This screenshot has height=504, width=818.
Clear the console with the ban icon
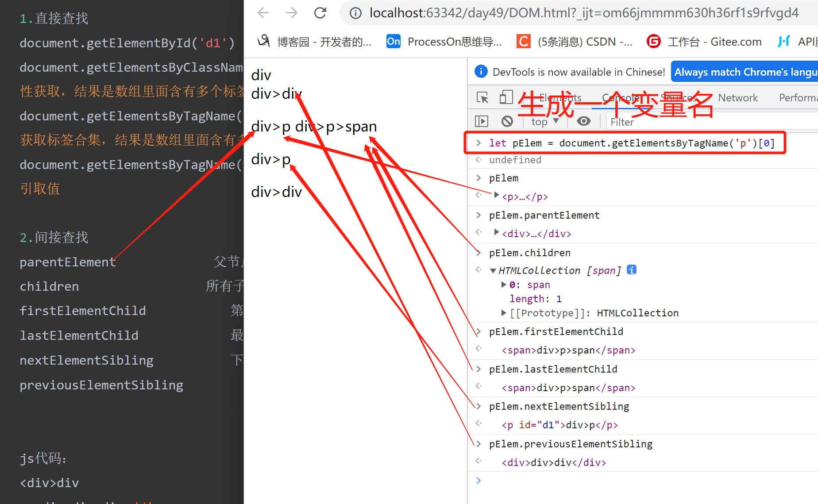tap(507, 121)
